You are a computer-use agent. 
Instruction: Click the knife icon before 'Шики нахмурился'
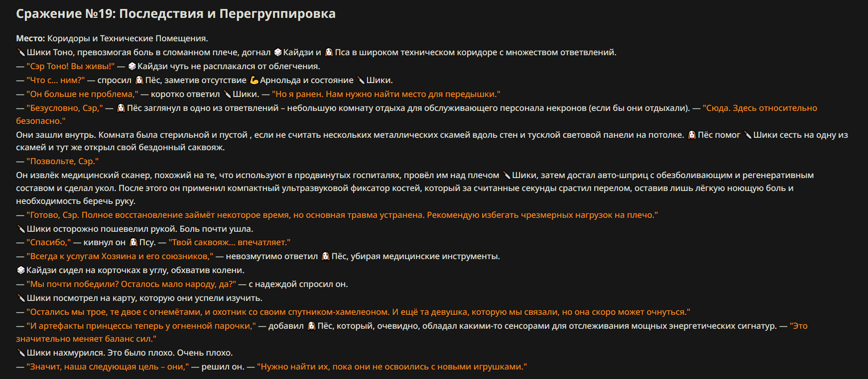tap(21, 353)
